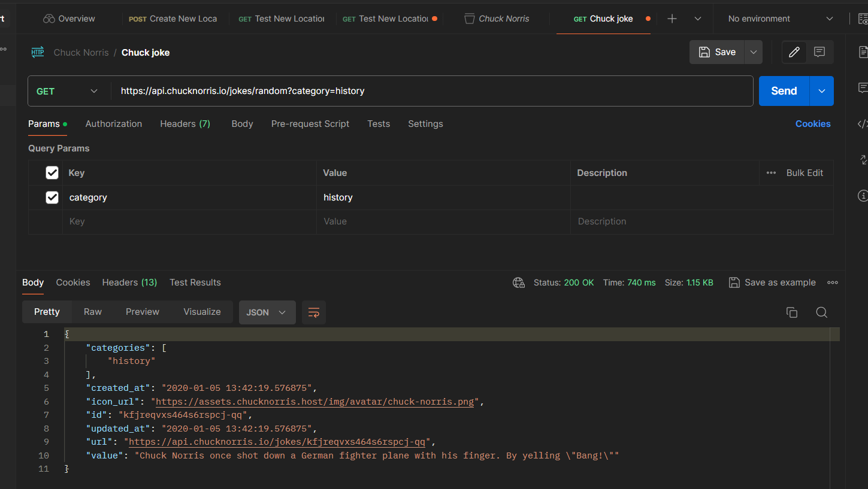Viewport: 868px width, 489px height.
Task: Click the three-dot options beside Bulk Edit
Action: (x=771, y=173)
